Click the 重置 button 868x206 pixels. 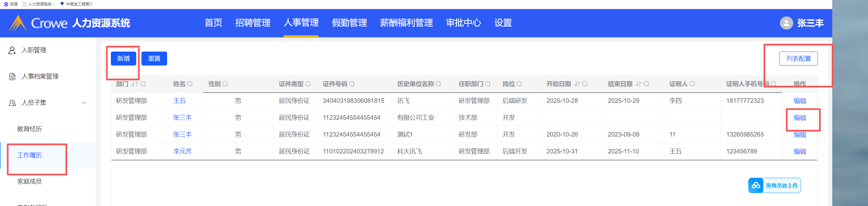154,58
